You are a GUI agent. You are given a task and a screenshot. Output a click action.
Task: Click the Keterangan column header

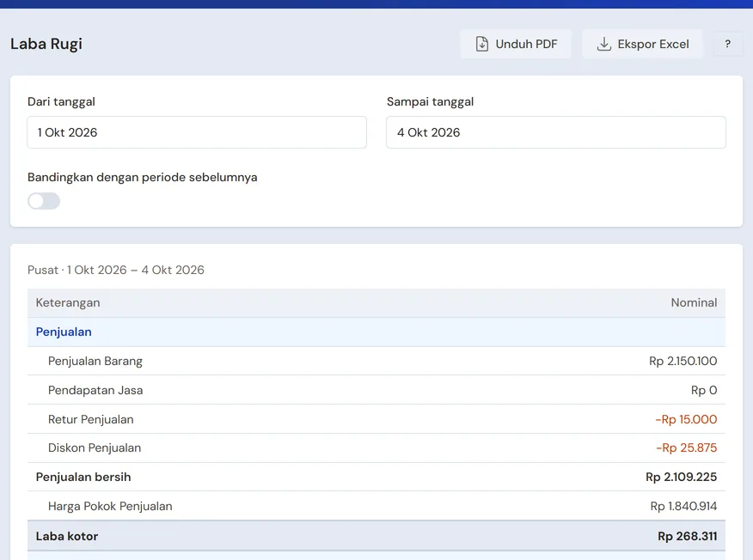(x=68, y=303)
